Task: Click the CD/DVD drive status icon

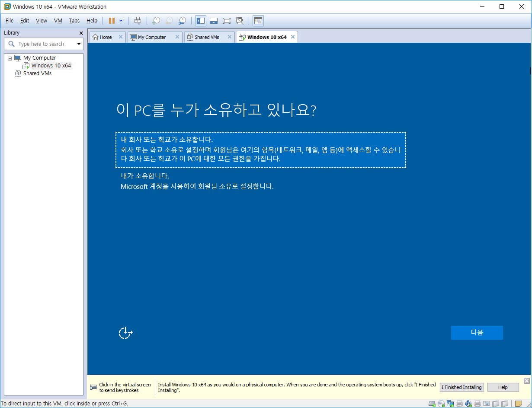Action: (x=441, y=404)
